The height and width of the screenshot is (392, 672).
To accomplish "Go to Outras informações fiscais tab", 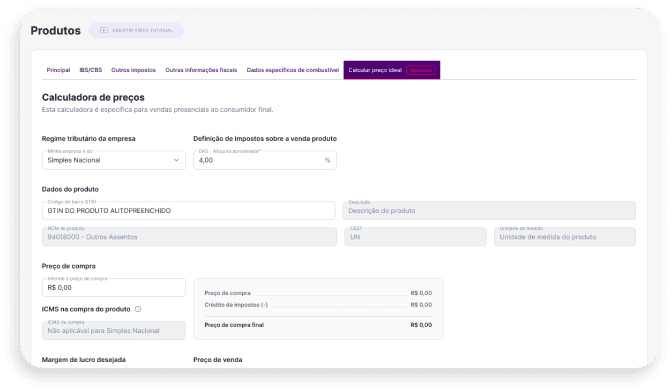I will click(201, 70).
